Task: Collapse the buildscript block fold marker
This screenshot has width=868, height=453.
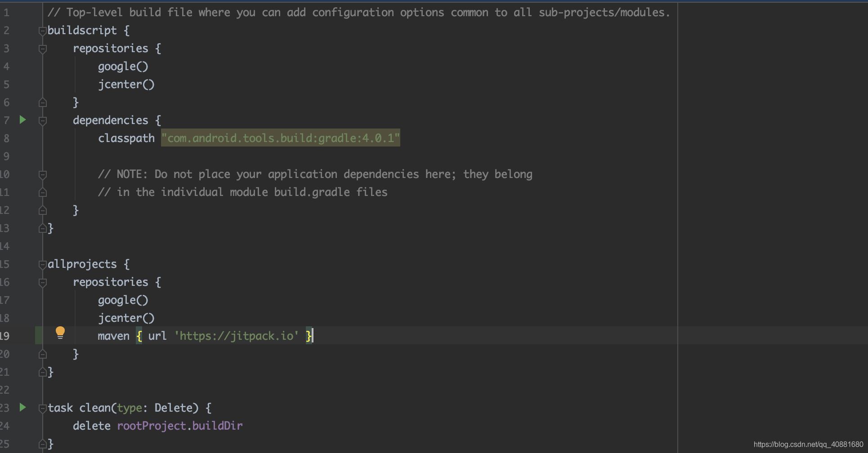Action: point(43,31)
